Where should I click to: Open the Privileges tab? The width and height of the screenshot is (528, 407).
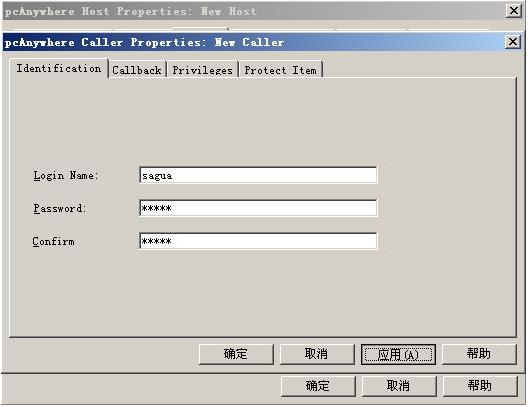202,70
